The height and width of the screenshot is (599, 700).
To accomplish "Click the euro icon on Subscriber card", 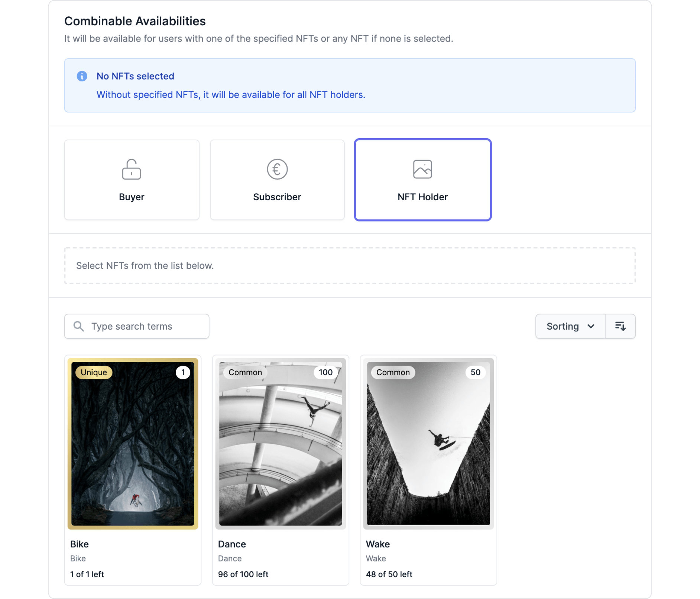I will 277,169.
